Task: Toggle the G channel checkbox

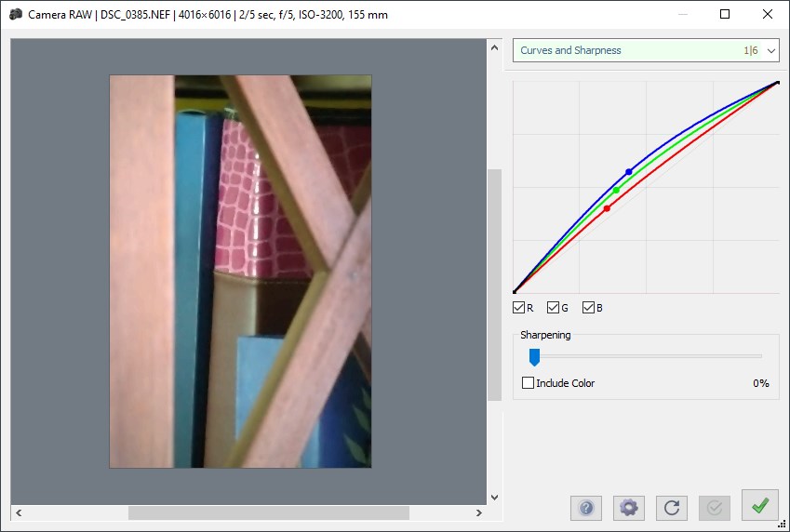Action: (553, 307)
